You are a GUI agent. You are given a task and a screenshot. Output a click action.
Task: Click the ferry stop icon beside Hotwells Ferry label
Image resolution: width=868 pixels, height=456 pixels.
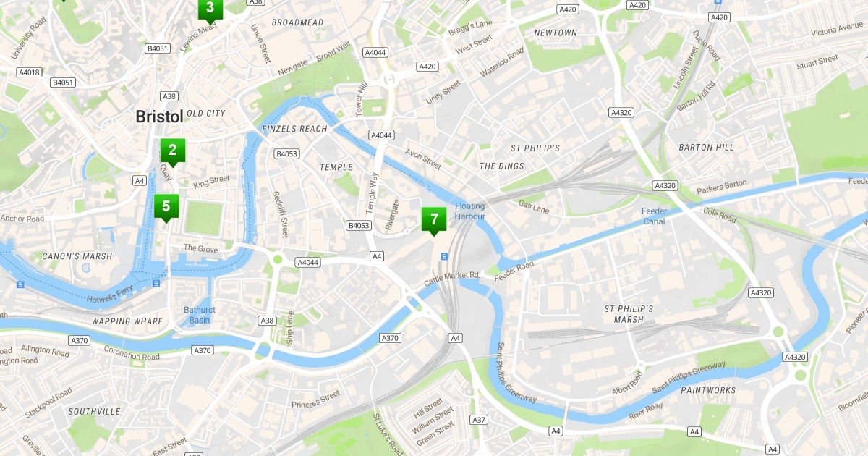point(156,284)
